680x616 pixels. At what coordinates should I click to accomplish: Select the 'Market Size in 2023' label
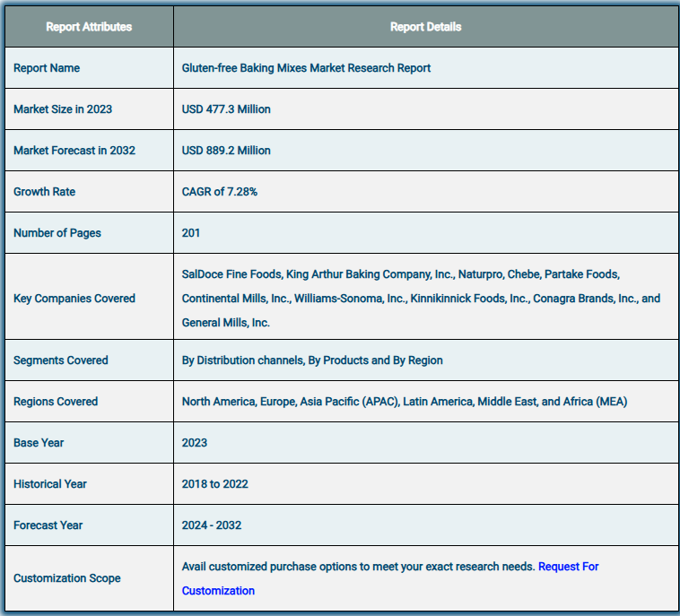coord(63,109)
